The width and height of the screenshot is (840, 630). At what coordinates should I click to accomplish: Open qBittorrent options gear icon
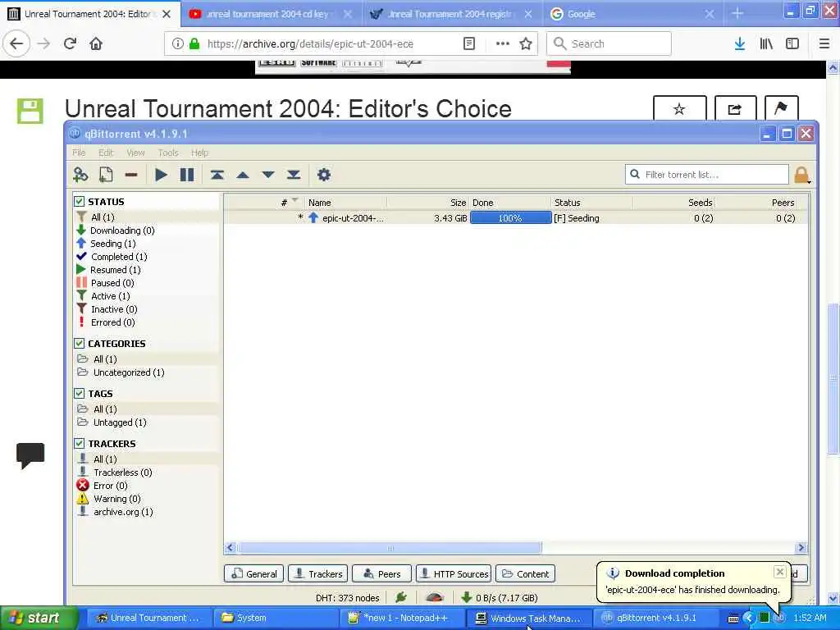(324, 175)
